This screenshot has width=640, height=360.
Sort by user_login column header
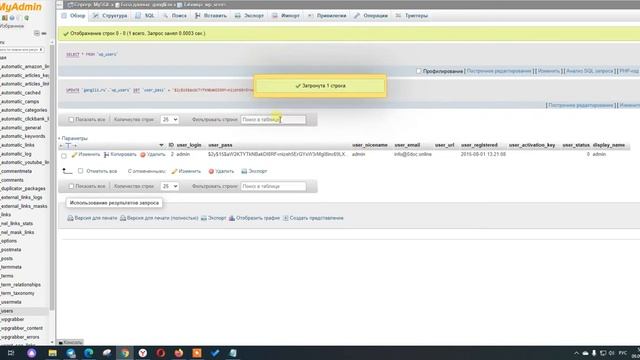click(x=189, y=145)
